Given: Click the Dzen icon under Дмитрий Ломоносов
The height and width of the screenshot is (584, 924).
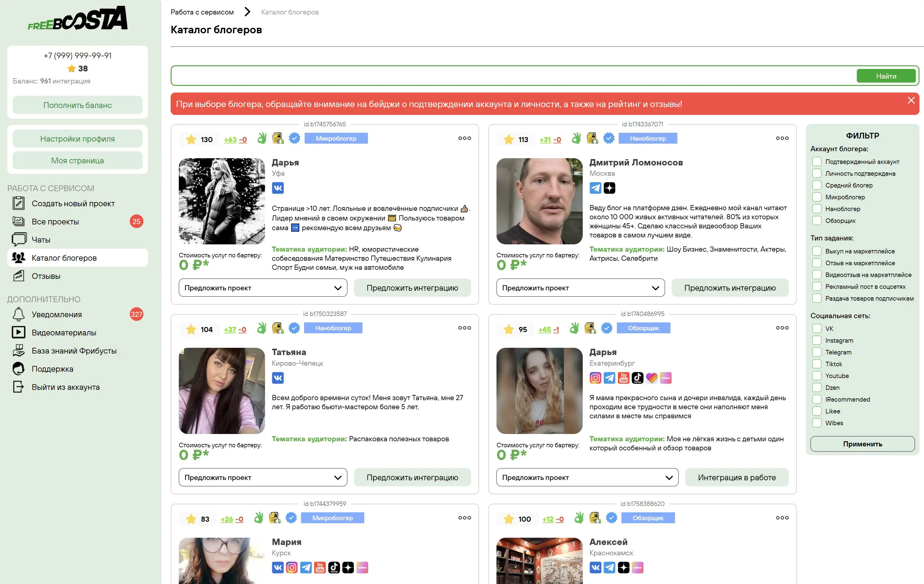Looking at the screenshot, I should click(x=609, y=188).
